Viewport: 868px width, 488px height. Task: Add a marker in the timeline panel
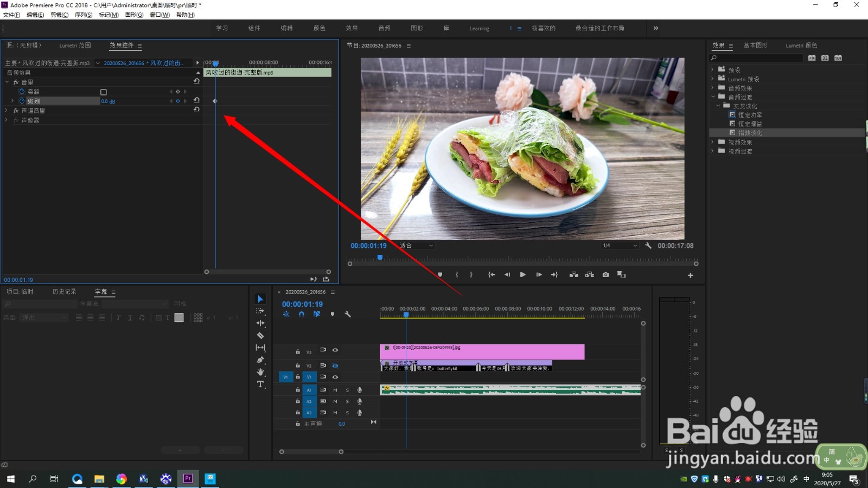pos(333,314)
